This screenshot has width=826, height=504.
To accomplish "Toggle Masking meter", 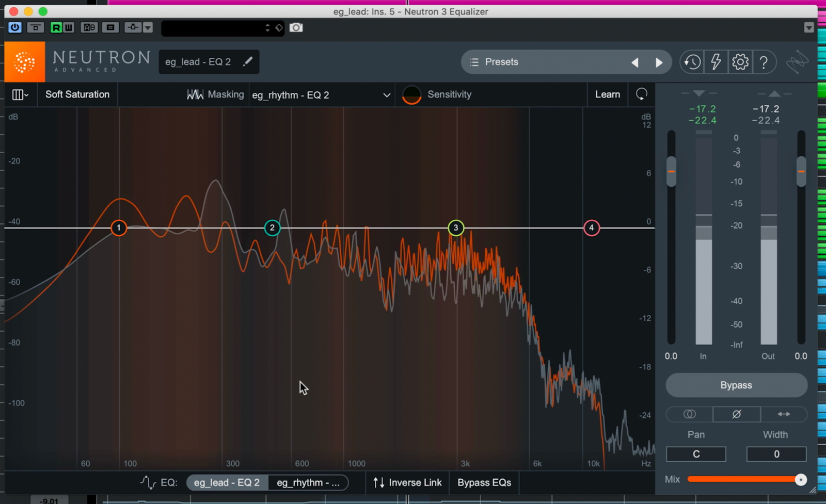I will tap(215, 94).
